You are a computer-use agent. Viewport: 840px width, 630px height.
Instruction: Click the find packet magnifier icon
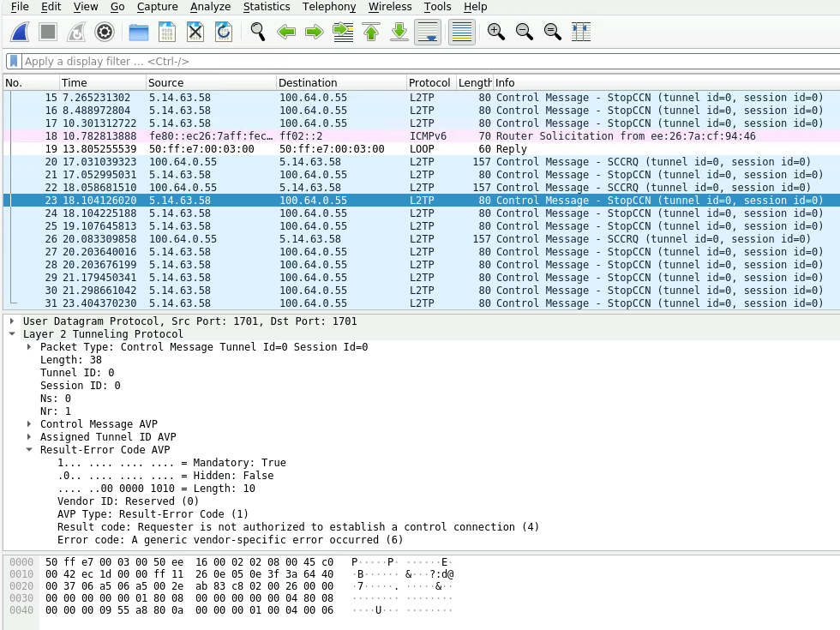tap(257, 33)
